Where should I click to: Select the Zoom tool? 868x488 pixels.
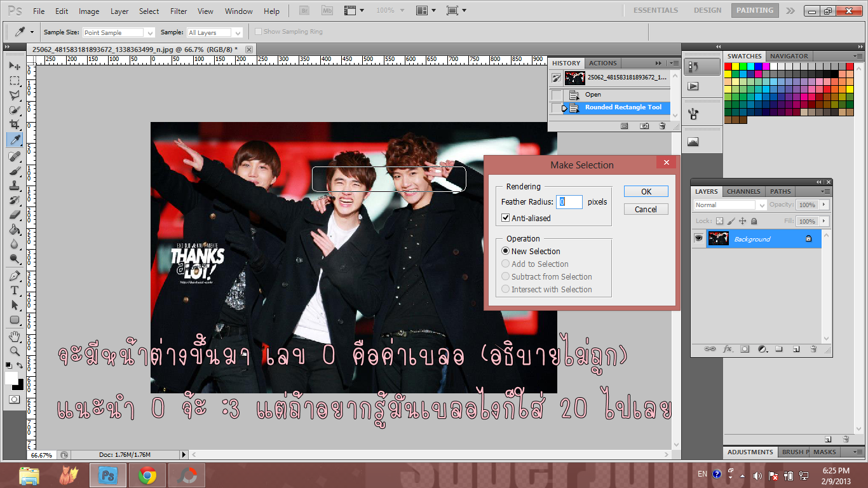point(15,351)
